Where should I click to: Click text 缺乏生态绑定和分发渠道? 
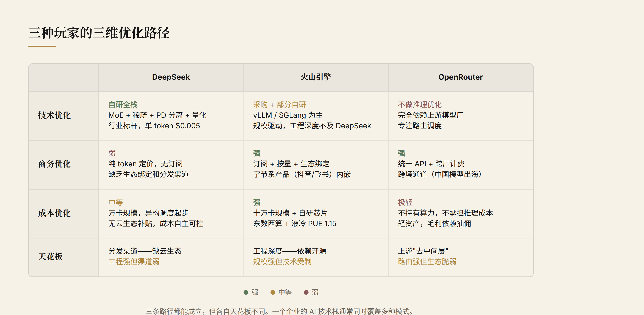[149, 174]
